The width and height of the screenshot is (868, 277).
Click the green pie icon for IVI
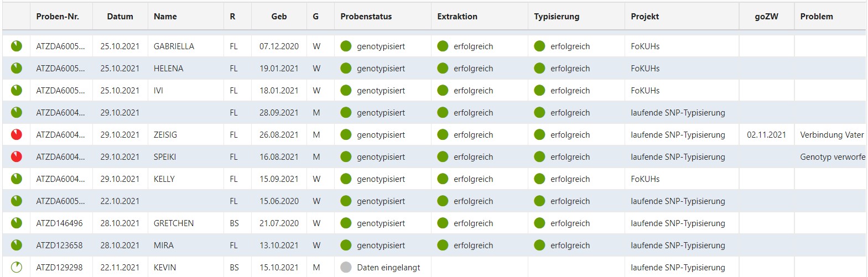point(17,90)
